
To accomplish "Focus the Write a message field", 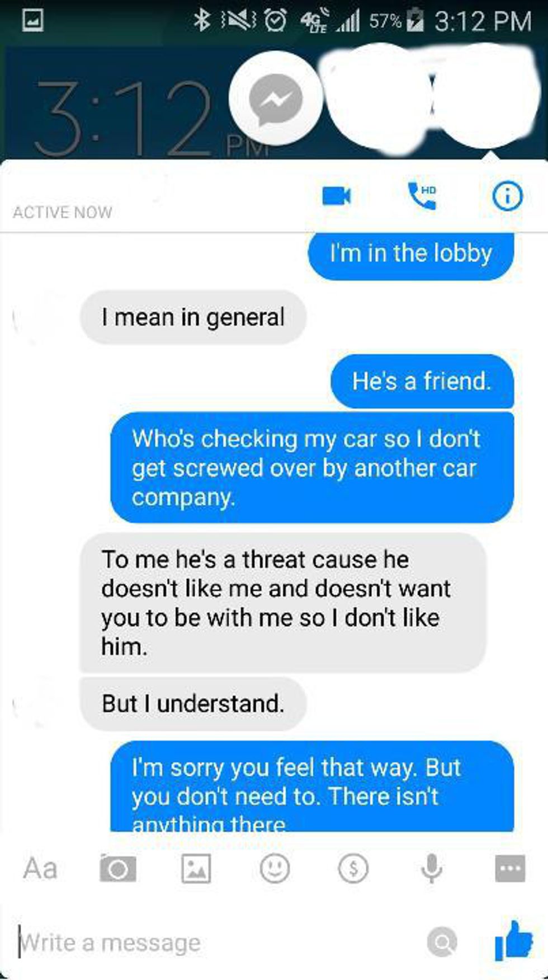I will pyautogui.click(x=218, y=943).
